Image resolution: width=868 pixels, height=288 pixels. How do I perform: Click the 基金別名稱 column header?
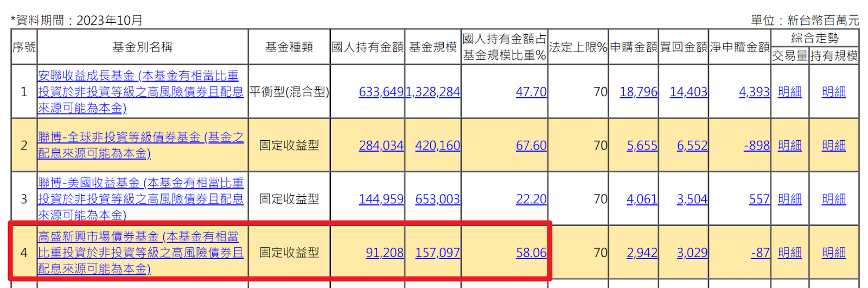[x=142, y=47]
